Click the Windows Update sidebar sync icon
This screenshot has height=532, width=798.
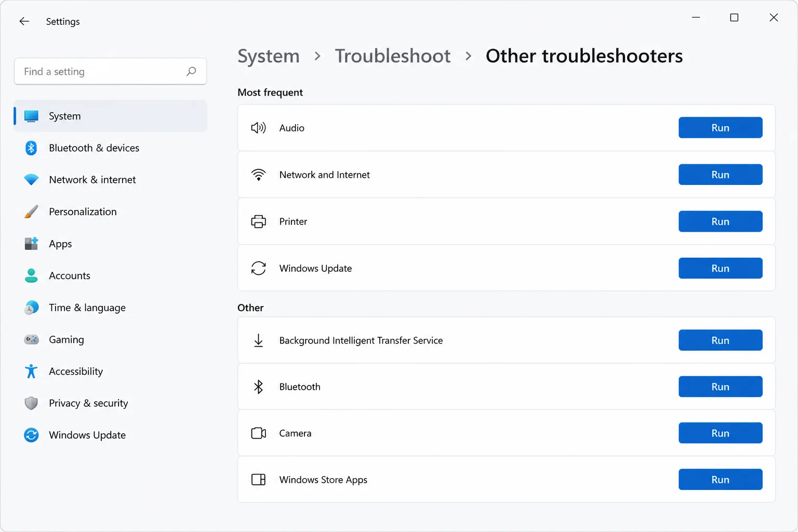pos(31,435)
